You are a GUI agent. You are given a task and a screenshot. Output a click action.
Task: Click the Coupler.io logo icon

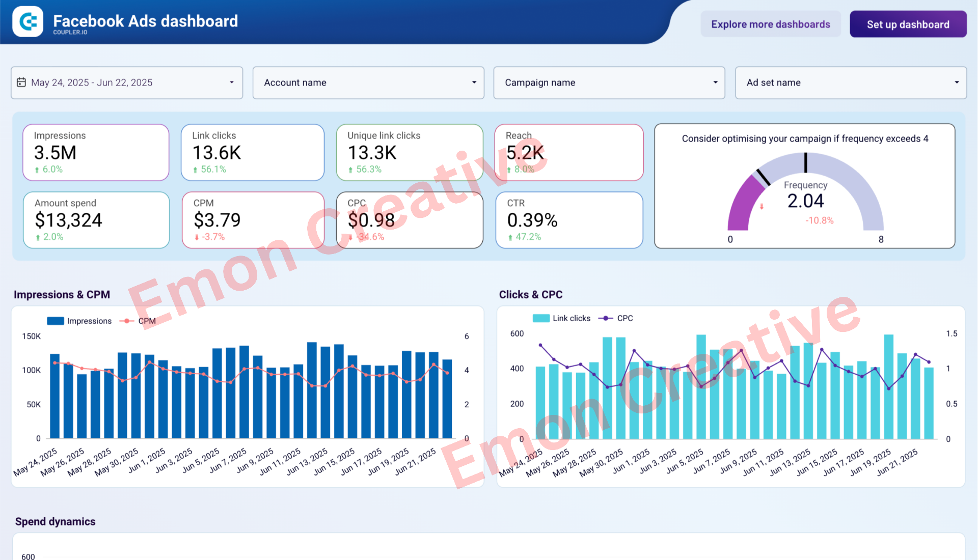[x=28, y=21]
